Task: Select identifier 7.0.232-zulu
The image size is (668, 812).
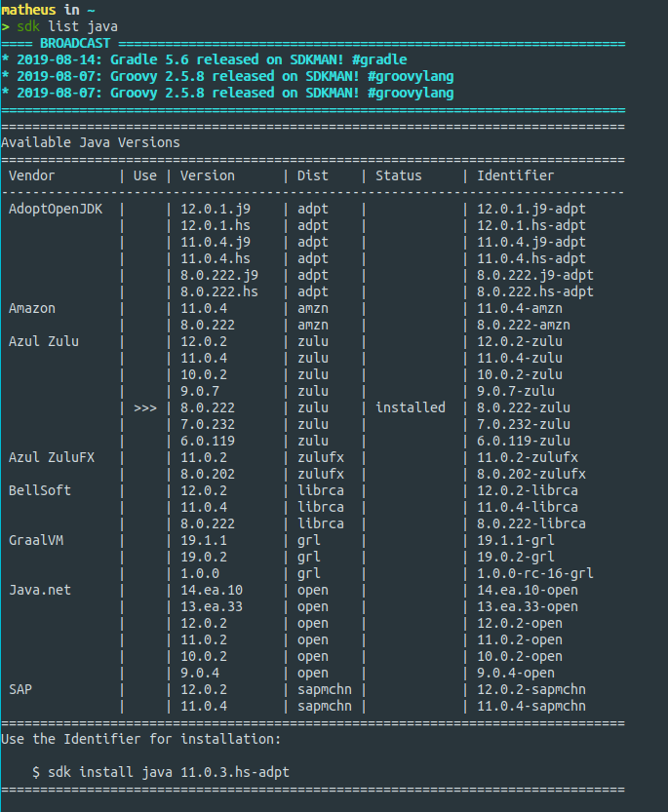Action: [524, 424]
